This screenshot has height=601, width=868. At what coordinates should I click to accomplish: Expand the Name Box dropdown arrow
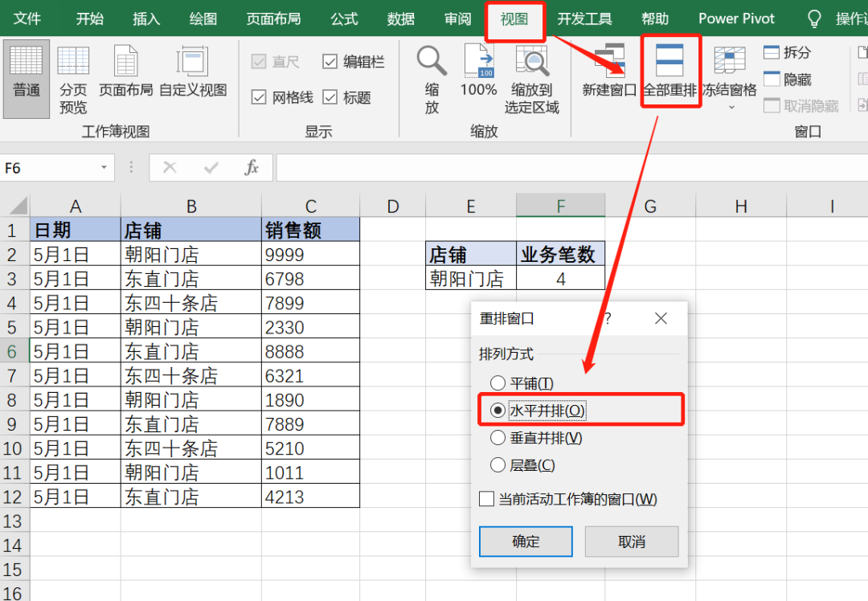[x=104, y=167]
